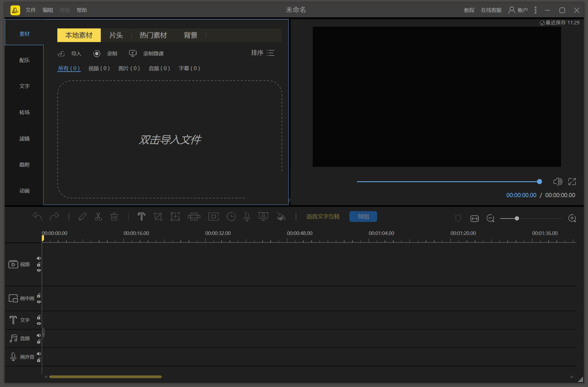Mute the 音频 track speaker icon

pyautogui.click(x=39, y=335)
